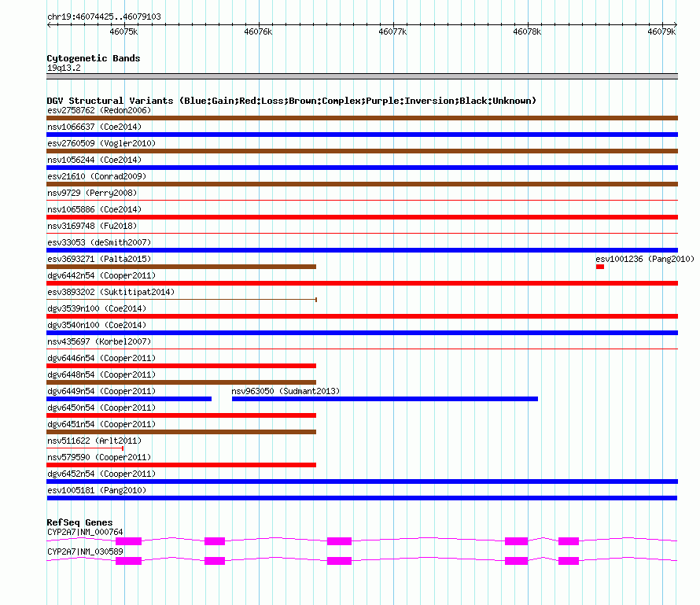Select dgv6448n54 (Cooper2011) label
This screenshot has width=700, height=605.
[x=101, y=374]
